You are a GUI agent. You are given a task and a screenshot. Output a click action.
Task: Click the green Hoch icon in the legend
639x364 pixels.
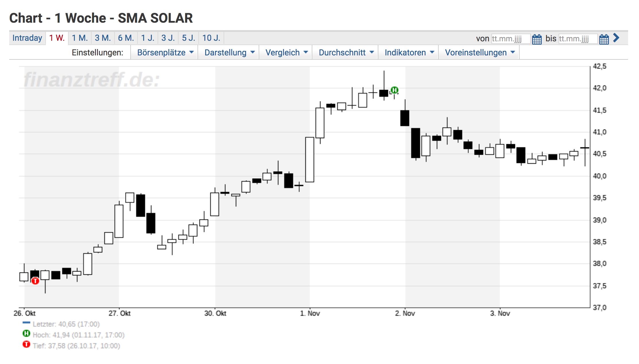[26, 335]
